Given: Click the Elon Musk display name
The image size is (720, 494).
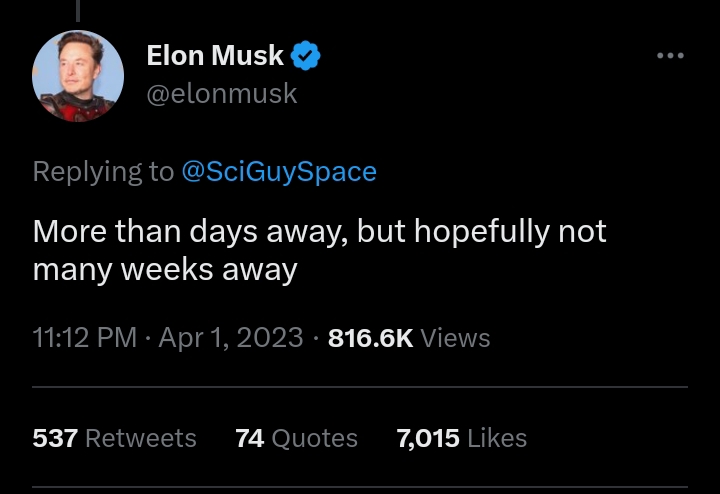Looking at the screenshot, I should 215,56.
